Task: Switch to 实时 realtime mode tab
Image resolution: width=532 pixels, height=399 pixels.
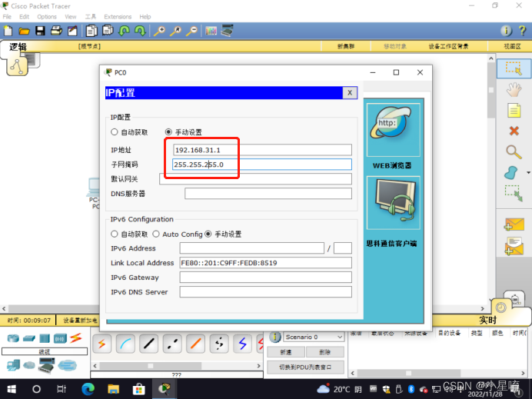Action: (487, 320)
